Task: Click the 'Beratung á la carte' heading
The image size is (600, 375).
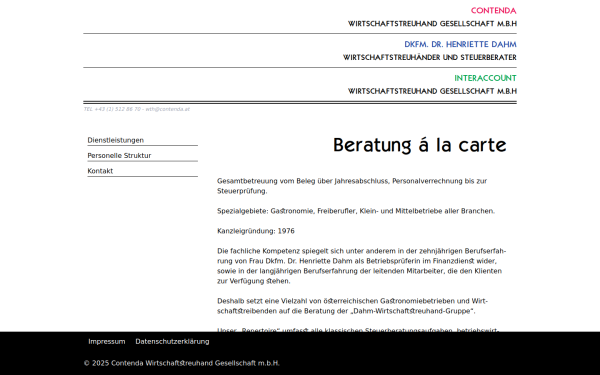Action: 419,145
